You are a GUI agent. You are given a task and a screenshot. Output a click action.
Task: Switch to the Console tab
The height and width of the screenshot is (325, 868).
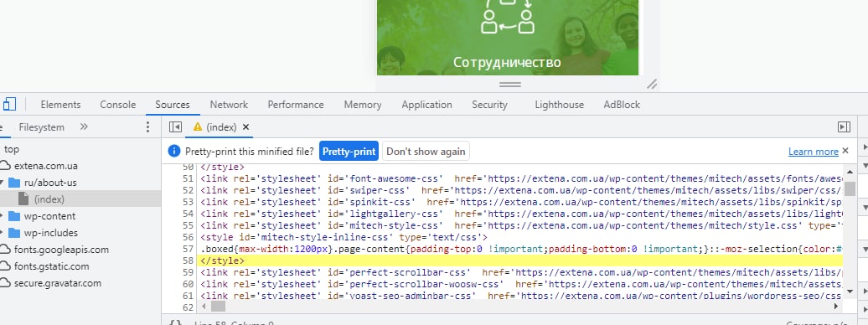118,105
